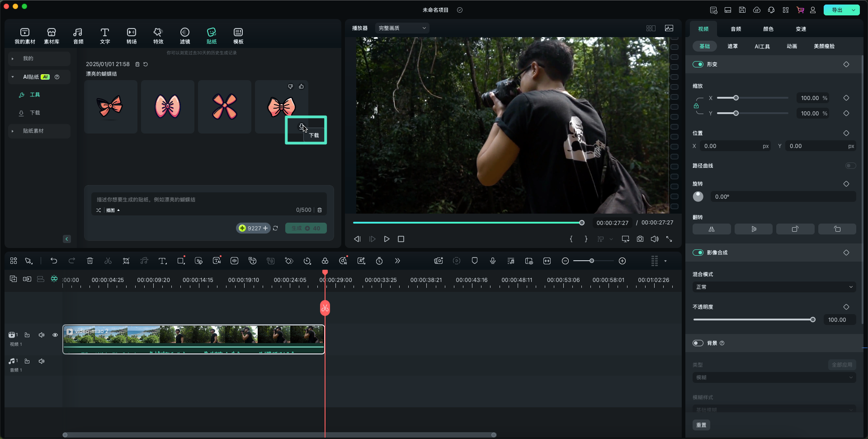Lock the video 1 track
This screenshot has width=868, height=439.
pyautogui.click(x=27, y=335)
